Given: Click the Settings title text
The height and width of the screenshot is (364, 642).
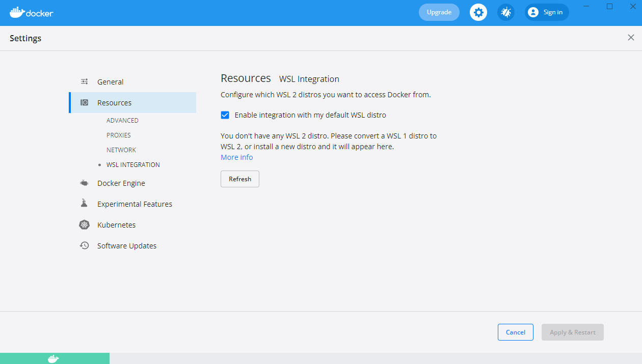Looking at the screenshot, I should [25, 38].
